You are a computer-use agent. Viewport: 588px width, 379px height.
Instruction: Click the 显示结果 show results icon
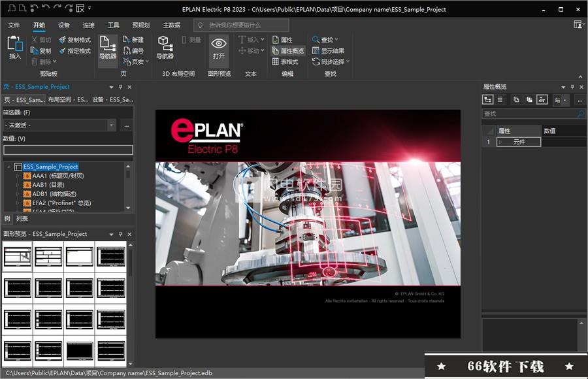tap(316, 51)
